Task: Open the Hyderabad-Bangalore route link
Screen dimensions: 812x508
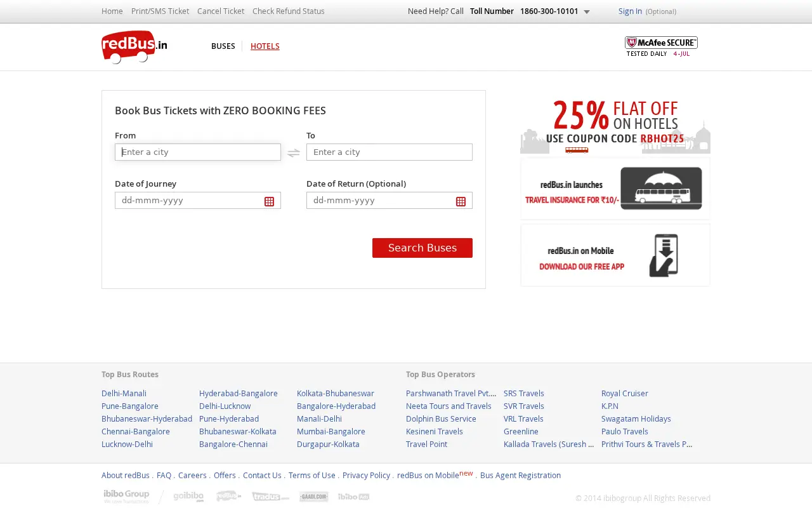Action: [x=239, y=393]
